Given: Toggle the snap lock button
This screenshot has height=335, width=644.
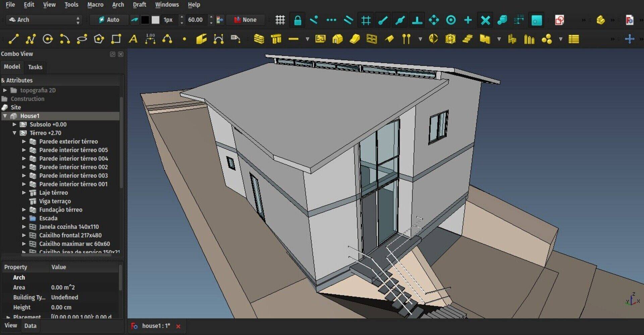Looking at the screenshot, I should tap(297, 20).
